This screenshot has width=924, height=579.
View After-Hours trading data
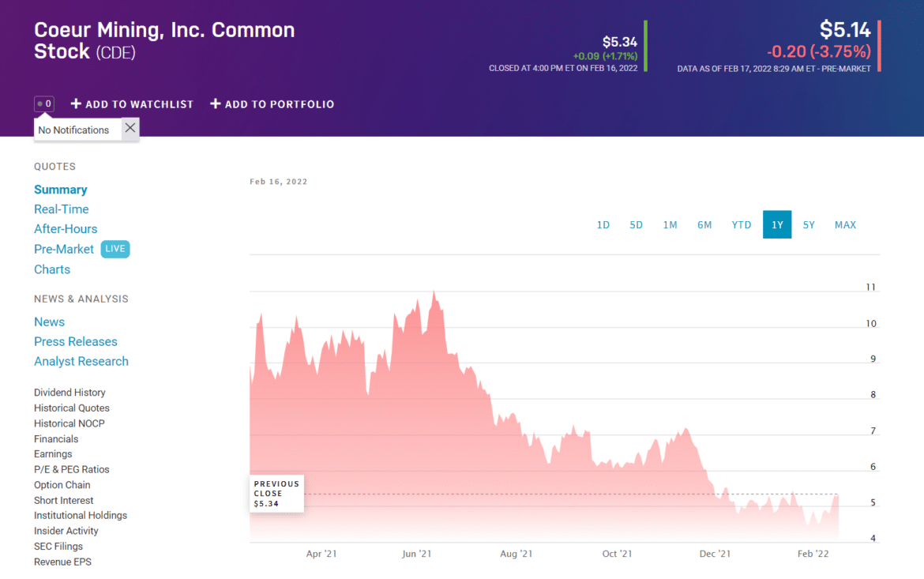point(66,228)
